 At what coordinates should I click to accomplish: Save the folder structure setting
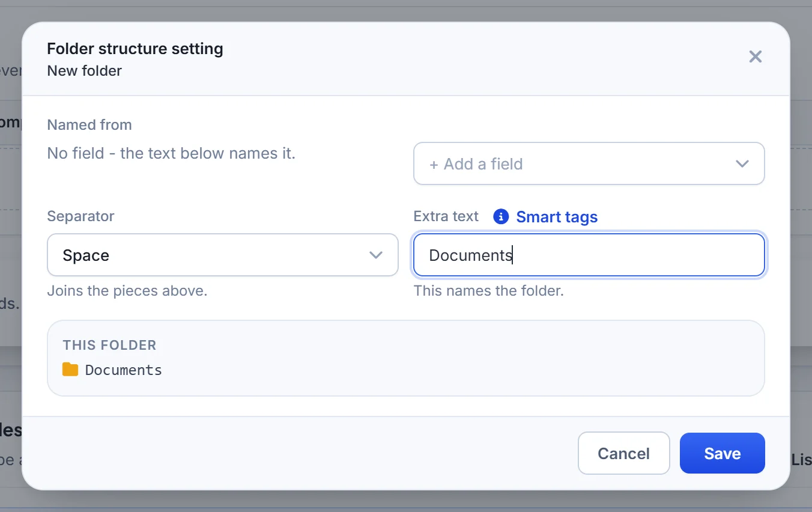[722, 453]
